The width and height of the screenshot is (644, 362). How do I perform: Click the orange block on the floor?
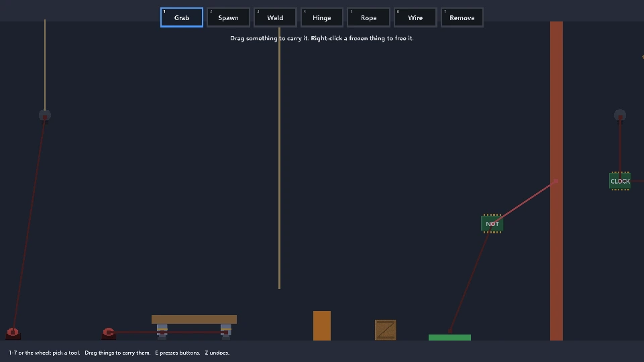(322, 326)
